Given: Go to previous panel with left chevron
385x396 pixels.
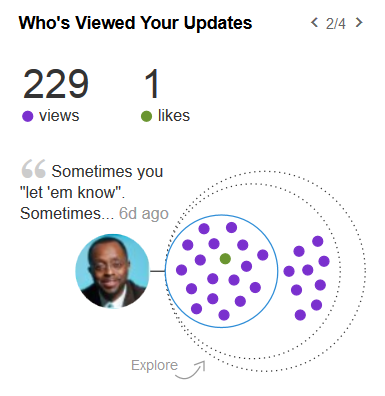Looking at the screenshot, I should coord(314,23).
